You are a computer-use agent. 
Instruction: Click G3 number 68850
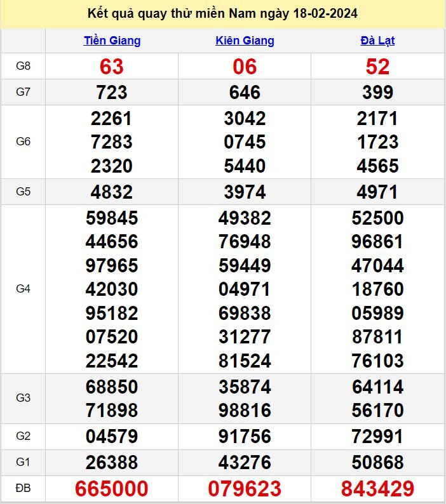[112, 387]
